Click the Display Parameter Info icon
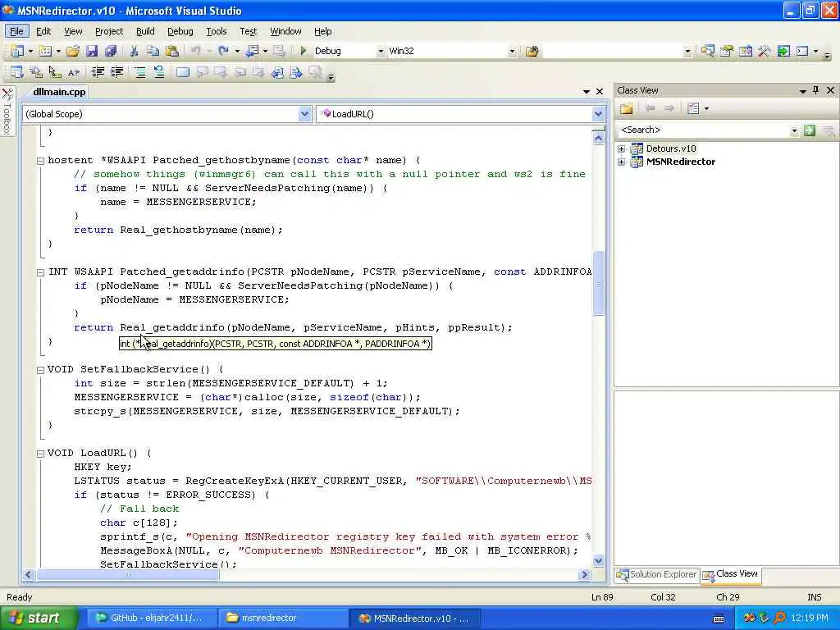The width and height of the screenshot is (840, 630). pyautogui.click(x=36, y=72)
